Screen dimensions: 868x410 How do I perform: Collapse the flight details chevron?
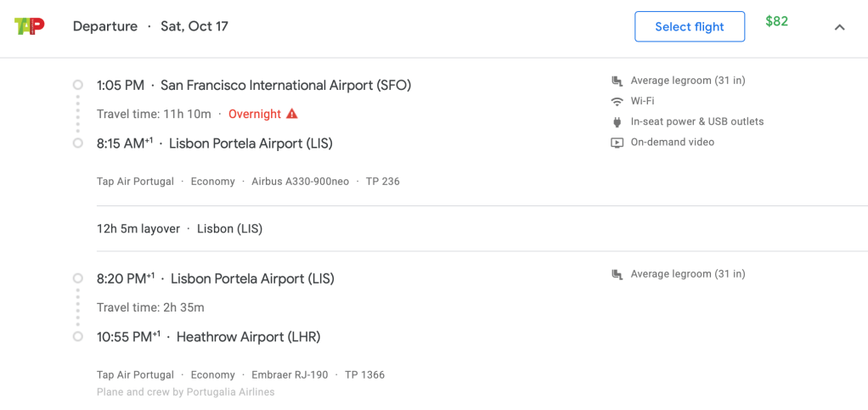tap(840, 27)
